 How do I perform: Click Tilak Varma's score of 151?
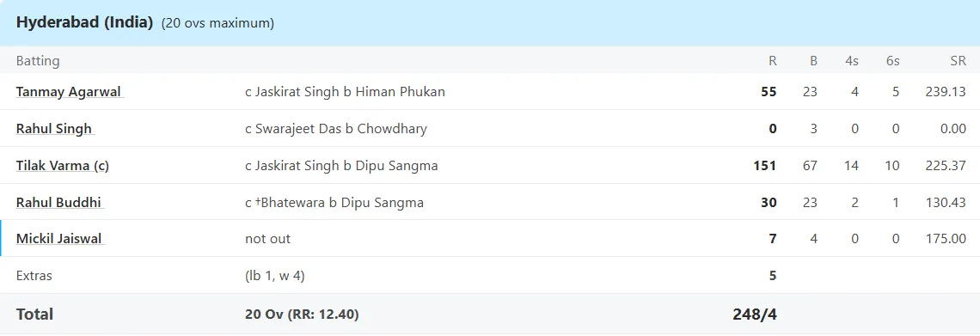[x=765, y=166]
